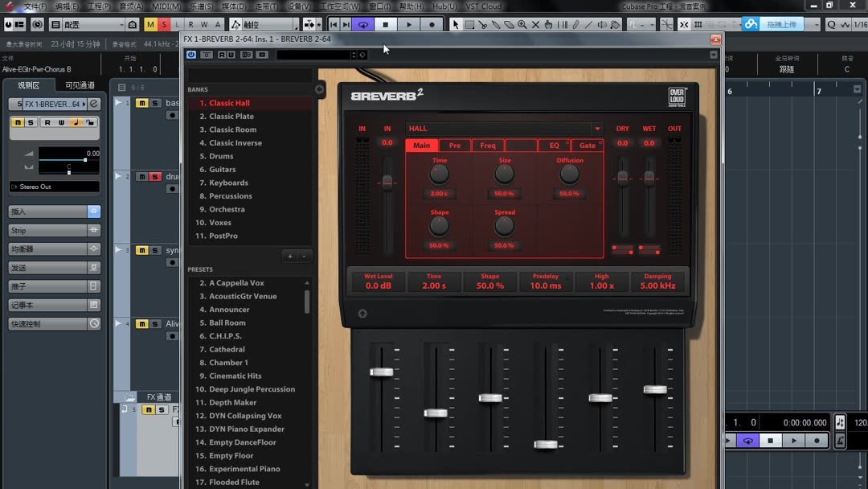Viewport: 868px width, 489px height.
Task: Open the Stereo Out routing selector
Action: coord(54,187)
